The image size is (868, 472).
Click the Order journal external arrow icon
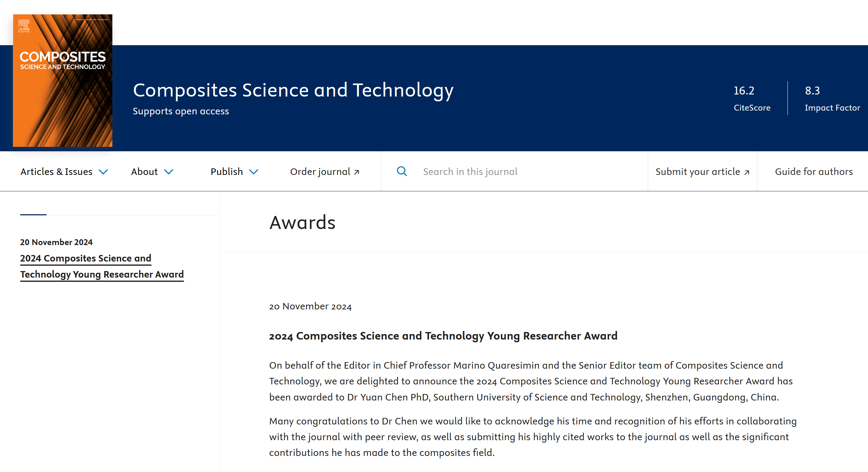click(x=357, y=172)
